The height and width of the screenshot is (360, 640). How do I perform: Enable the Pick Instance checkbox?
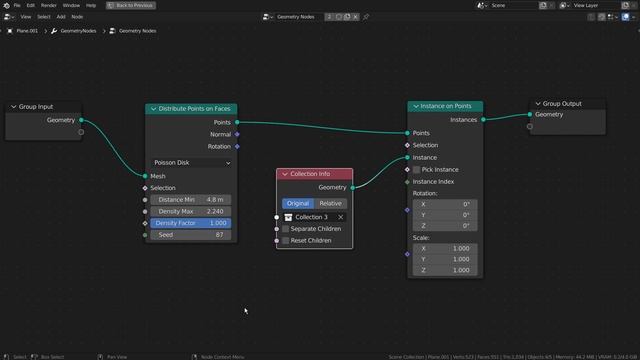pos(416,169)
